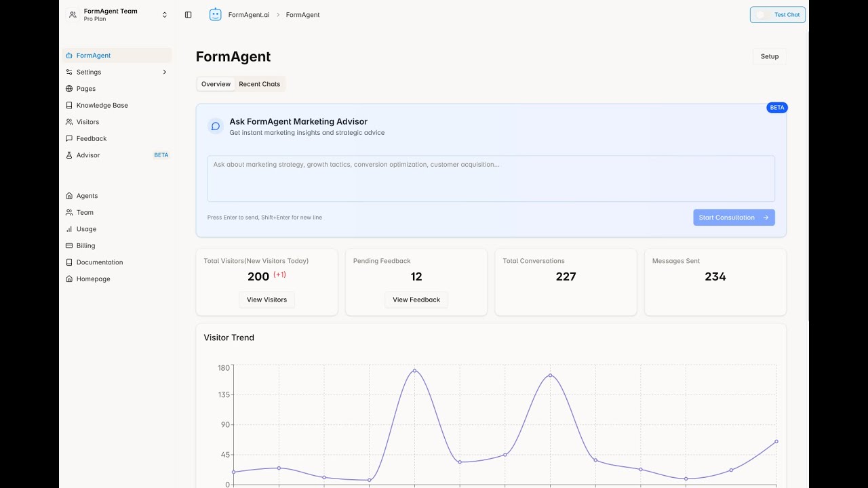Expand the Settings submenu chevron
This screenshot has width=868, height=488.
click(x=164, y=72)
